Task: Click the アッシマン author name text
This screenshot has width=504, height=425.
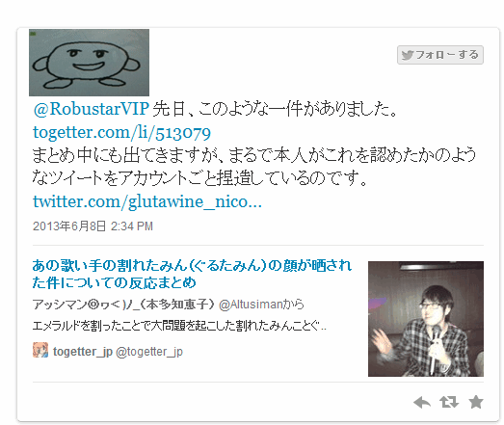Action: click(x=123, y=305)
